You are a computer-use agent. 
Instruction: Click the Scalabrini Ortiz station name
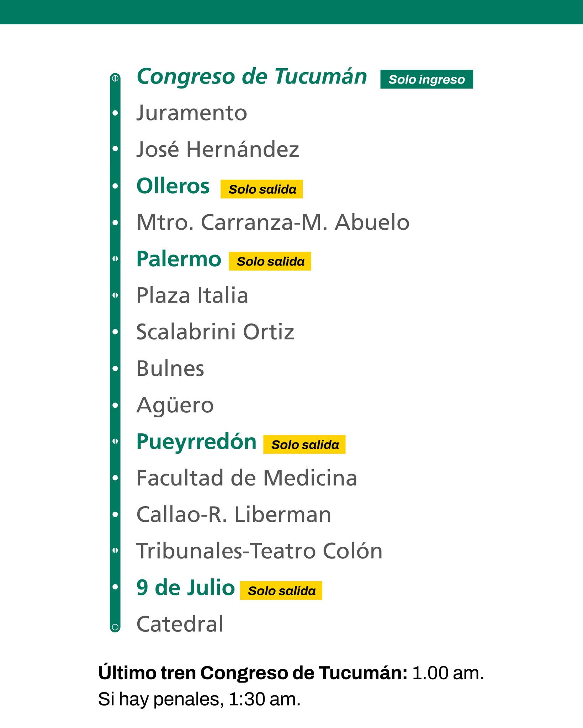click(x=215, y=332)
